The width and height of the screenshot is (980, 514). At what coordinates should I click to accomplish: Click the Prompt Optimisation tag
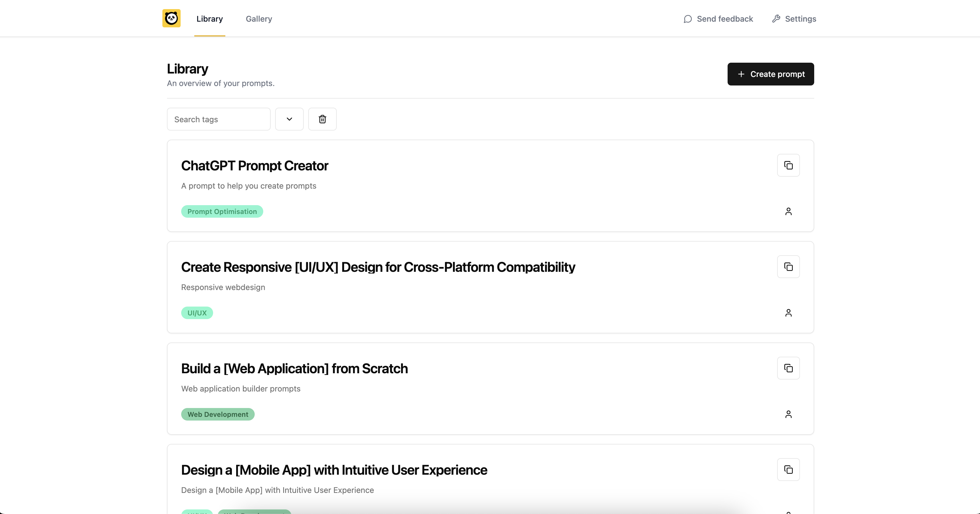222,211
